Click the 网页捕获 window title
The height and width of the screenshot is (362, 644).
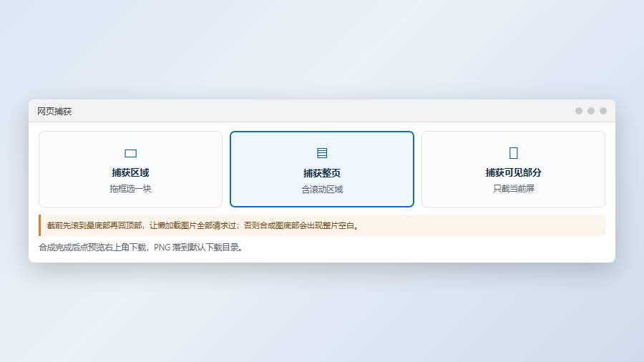[x=54, y=111]
